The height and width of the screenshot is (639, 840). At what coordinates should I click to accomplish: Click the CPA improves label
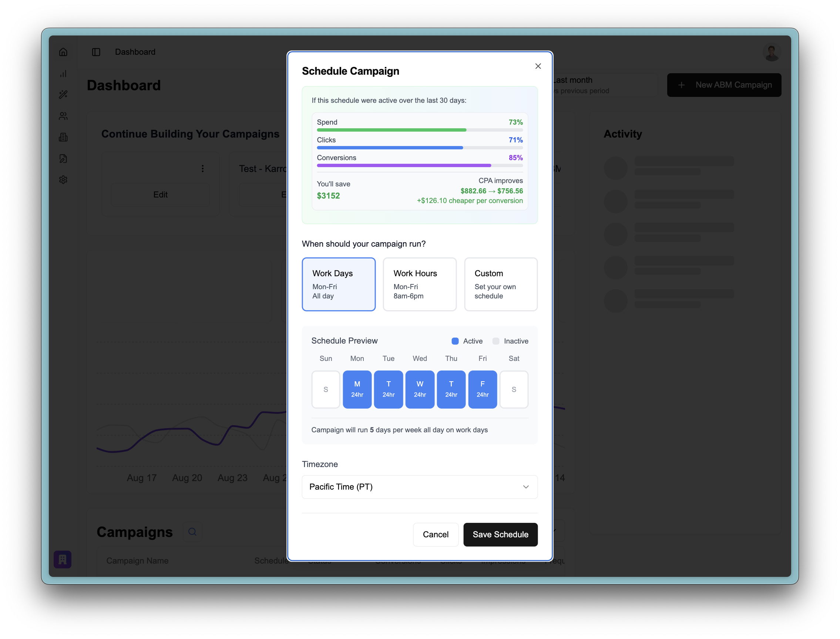click(501, 181)
